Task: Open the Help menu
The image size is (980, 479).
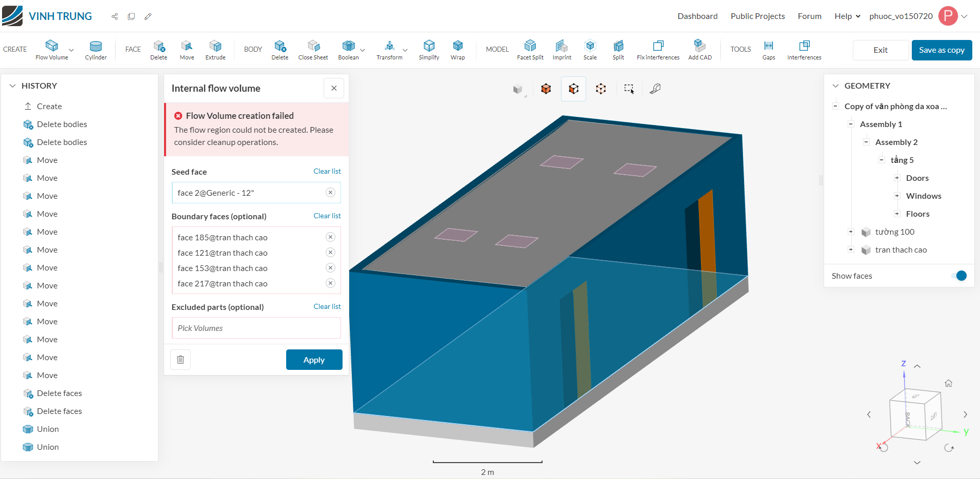Action: coord(847,16)
